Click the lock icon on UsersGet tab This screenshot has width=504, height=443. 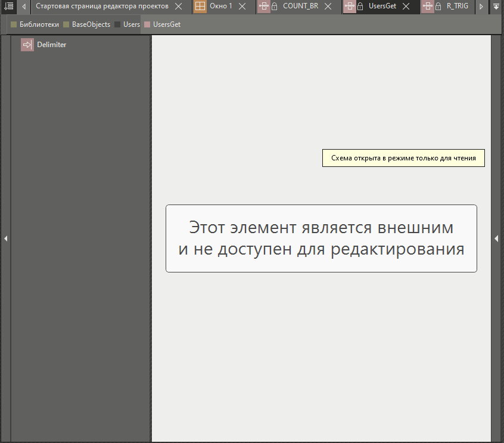pyautogui.click(x=360, y=7)
